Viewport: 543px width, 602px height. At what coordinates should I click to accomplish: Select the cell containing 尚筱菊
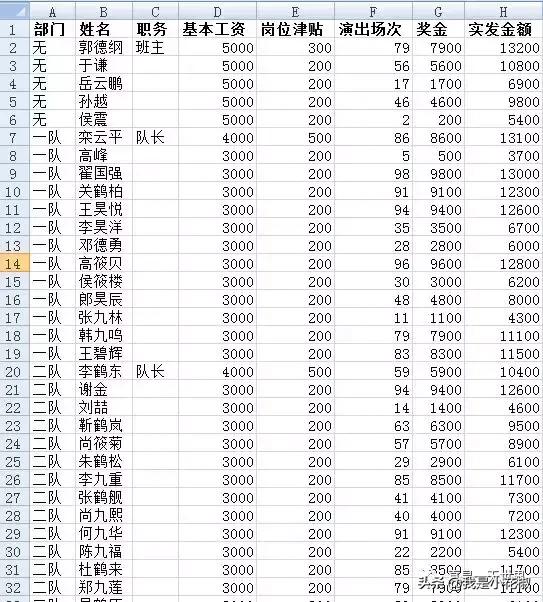[x=104, y=443]
